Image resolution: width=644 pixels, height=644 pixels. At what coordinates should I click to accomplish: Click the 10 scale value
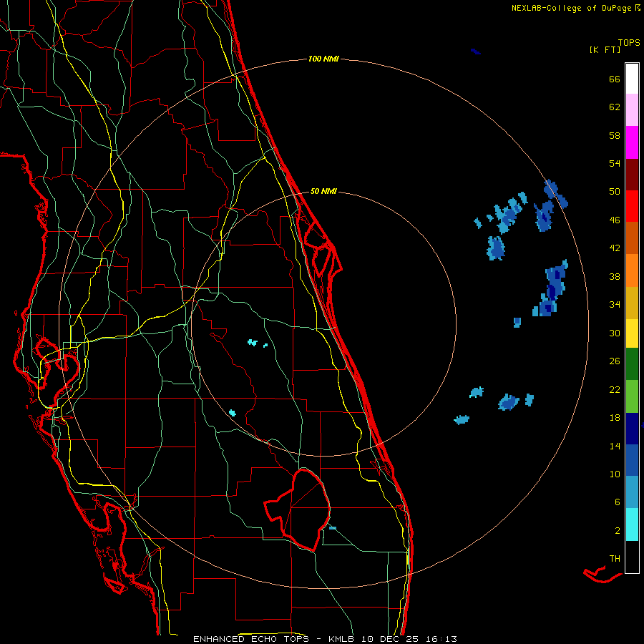point(615,474)
